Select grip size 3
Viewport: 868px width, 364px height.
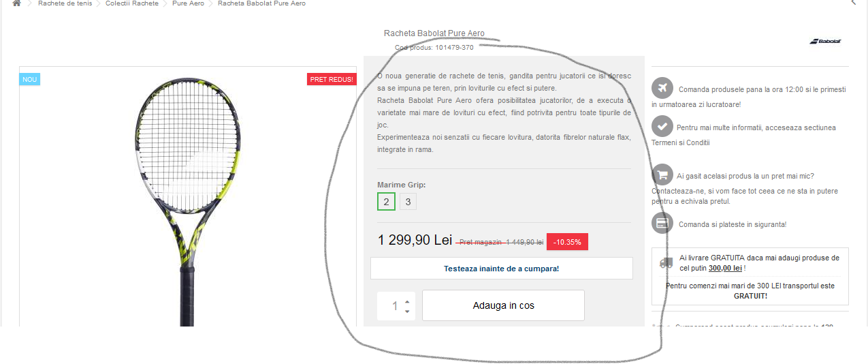coord(408,202)
